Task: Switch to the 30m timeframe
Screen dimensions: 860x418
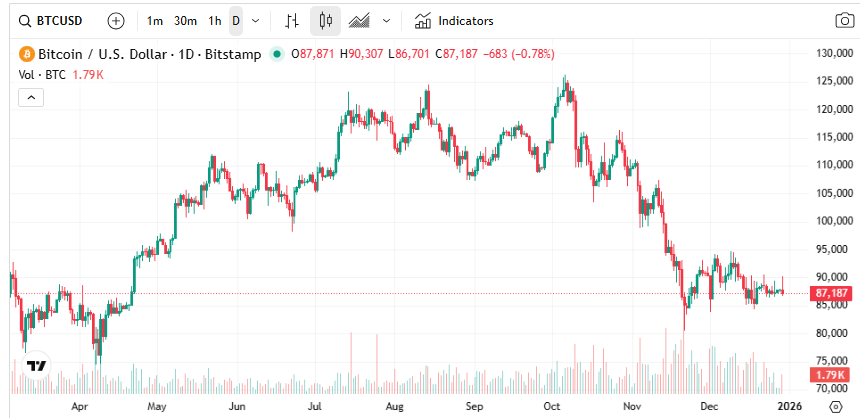Action: [185, 20]
